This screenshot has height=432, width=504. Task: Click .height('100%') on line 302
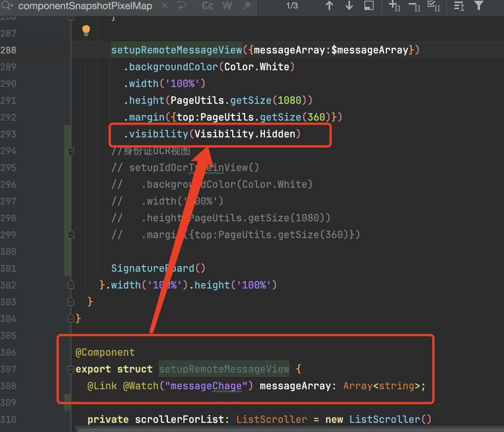[x=233, y=285]
